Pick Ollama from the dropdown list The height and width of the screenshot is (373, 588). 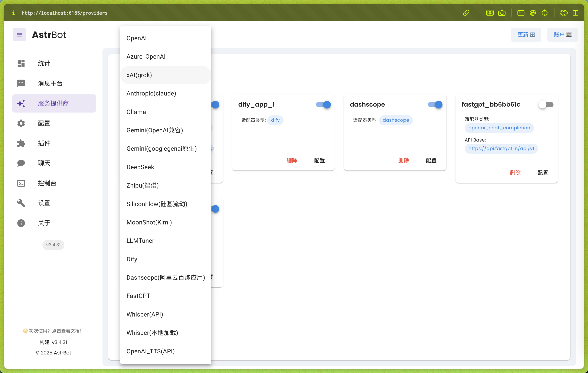point(136,112)
